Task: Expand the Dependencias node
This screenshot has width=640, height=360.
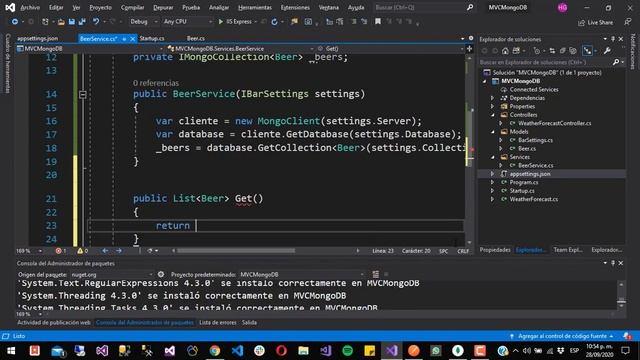Action: [493, 98]
